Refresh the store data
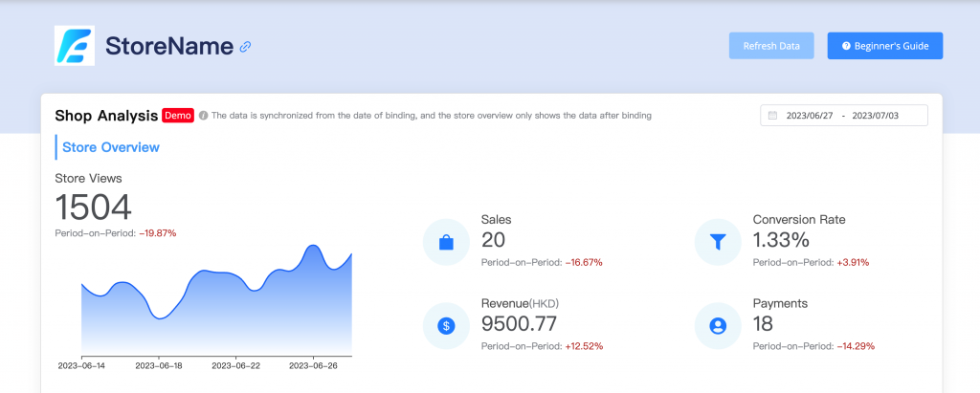 coord(771,46)
